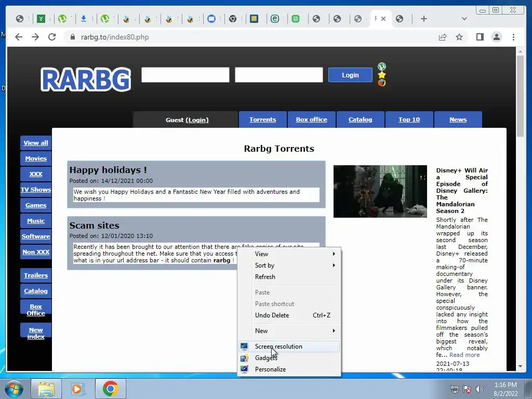Click the scrollbar down arrow
The image size is (532, 399).
(x=520, y=366)
